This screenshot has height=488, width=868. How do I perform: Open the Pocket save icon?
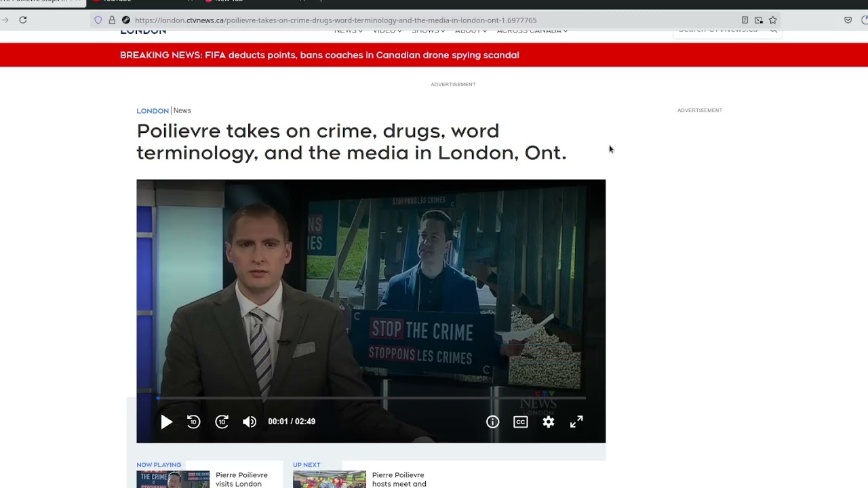(848, 20)
